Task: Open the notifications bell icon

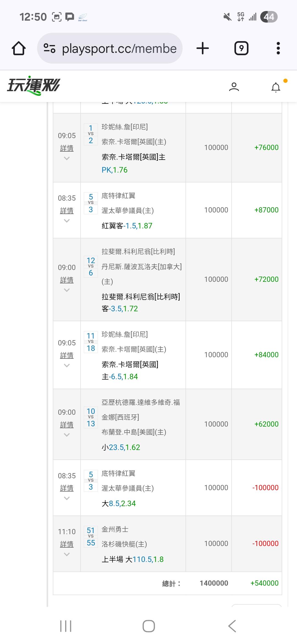Action: pyautogui.click(x=276, y=87)
